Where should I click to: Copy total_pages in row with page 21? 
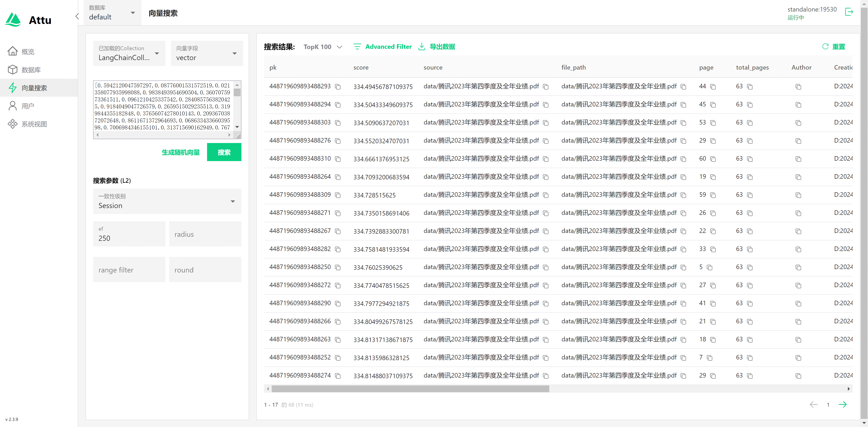750,322
